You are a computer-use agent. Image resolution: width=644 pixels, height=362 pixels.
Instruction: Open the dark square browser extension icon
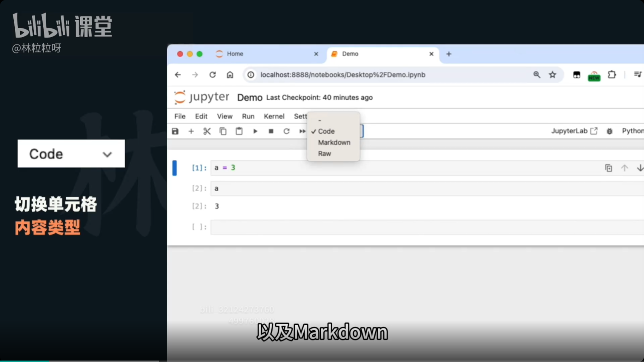[x=577, y=75]
